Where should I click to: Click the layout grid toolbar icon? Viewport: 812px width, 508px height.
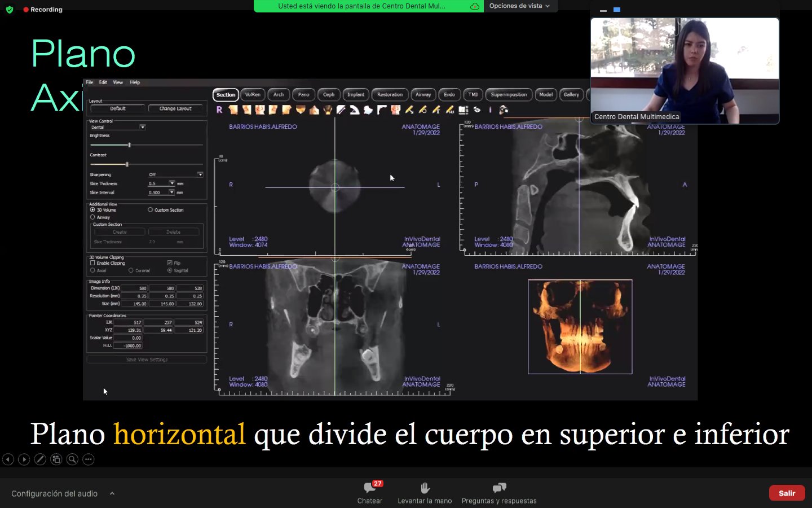click(x=463, y=110)
